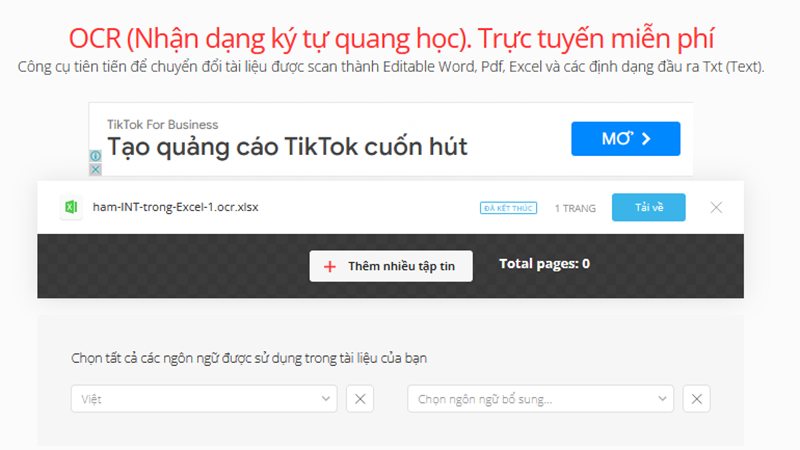The image size is (800, 450).
Task: Click the green Excel file icon
Action: click(x=71, y=207)
